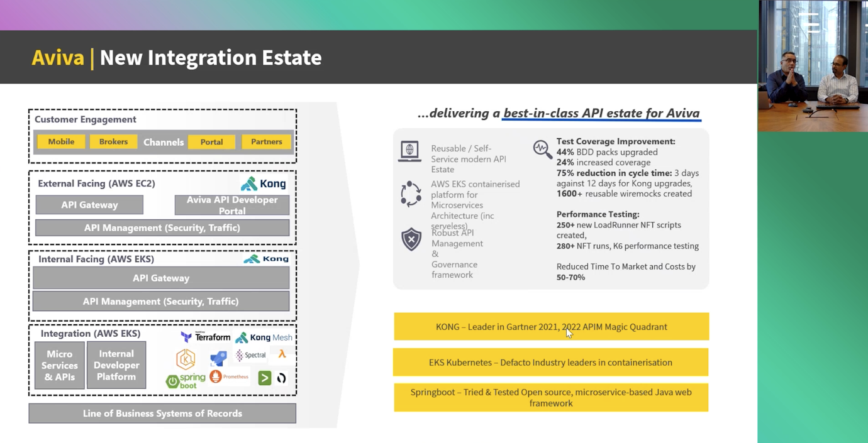Click the Spectral logo
Image resolution: width=868 pixels, height=443 pixels.
coord(250,355)
